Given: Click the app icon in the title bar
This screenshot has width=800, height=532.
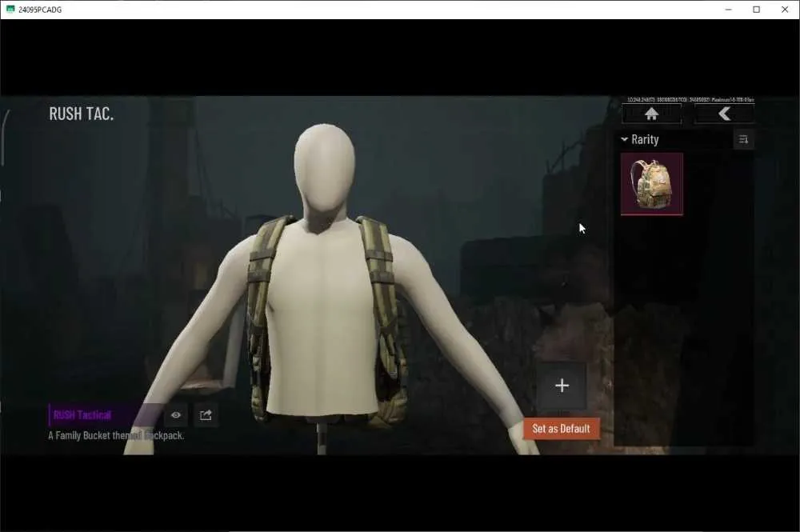Looking at the screenshot, I should [10, 10].
